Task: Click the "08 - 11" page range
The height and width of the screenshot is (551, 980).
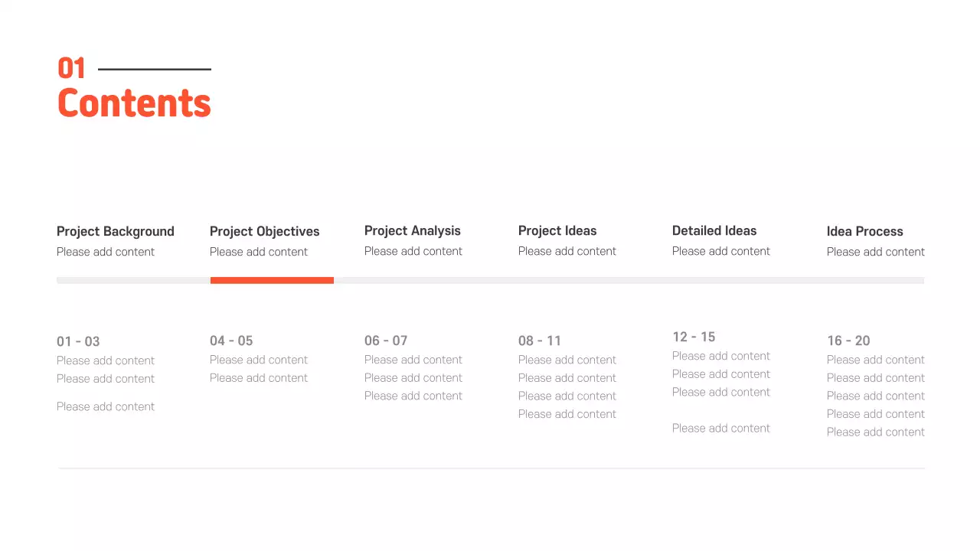Action: 540,341
